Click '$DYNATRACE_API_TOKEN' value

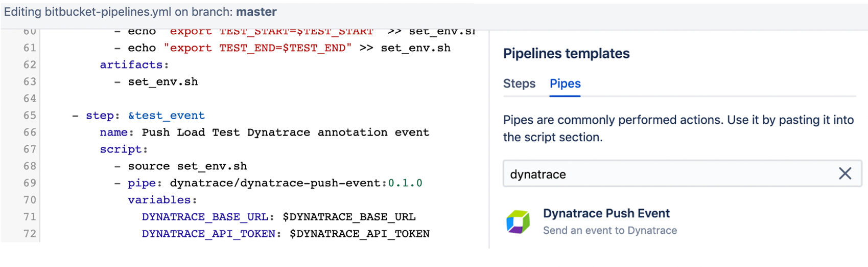click(359, 234)
